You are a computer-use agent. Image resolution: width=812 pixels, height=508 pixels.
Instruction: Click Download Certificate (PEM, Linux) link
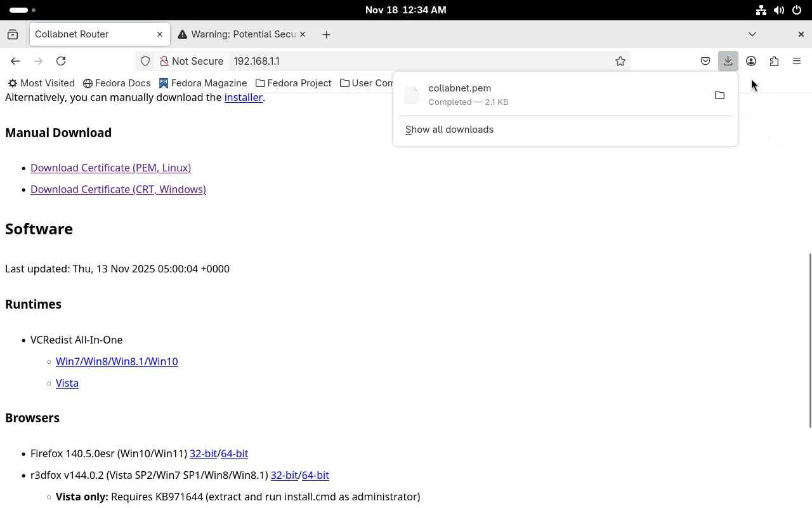[x=110, y=168]
